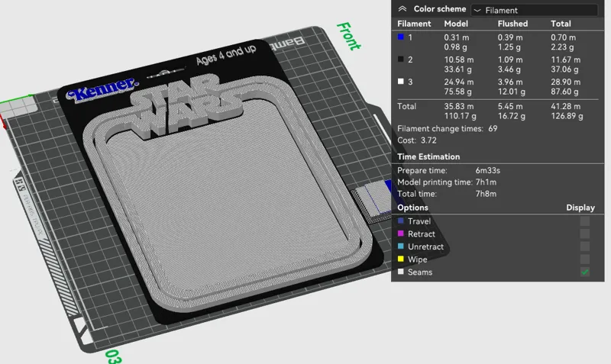This screenshot has height=364, width=611.
Task: Toggle the Unretract display checkbox
Action: click(x=584, y=246)
